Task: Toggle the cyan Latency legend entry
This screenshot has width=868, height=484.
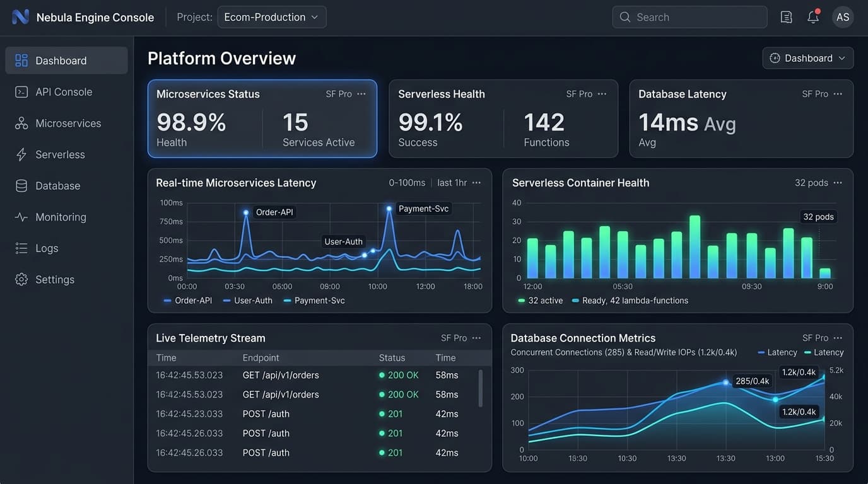Action: (x=824, y=352)
